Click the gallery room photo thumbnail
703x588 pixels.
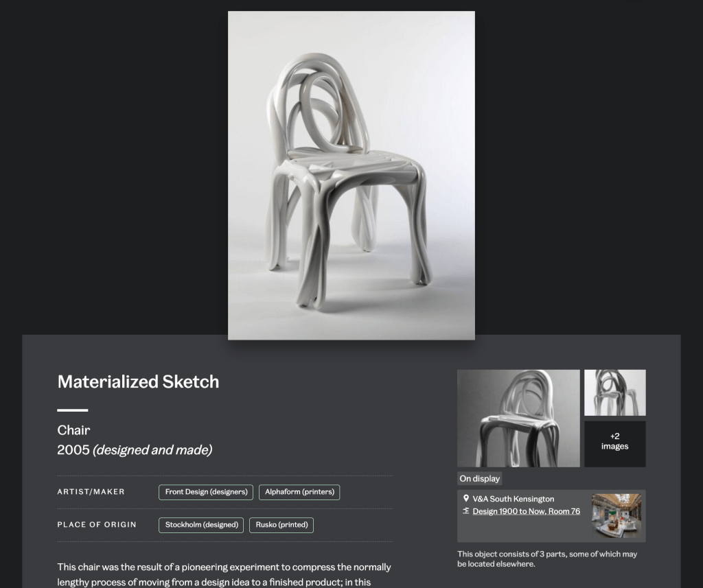coord(616,516)
